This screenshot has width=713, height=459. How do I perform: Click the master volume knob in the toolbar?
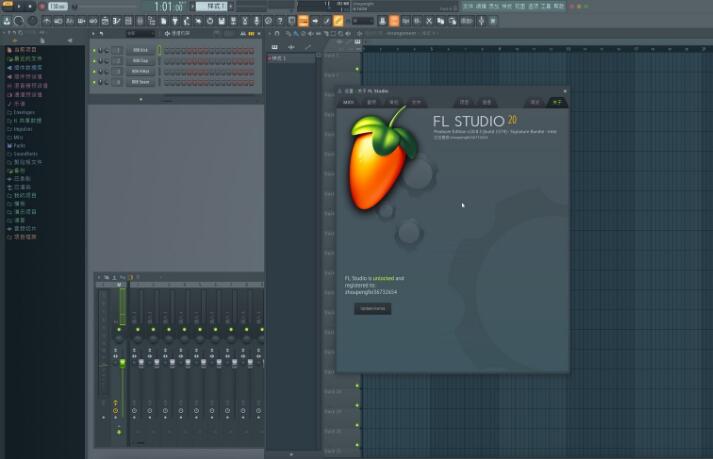[19, 21]
